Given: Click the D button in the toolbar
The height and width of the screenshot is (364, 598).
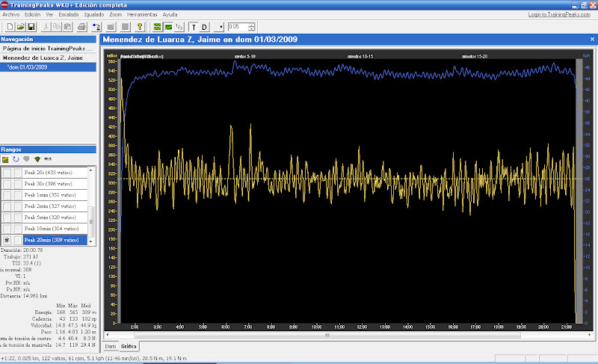Looking at the screenshot, I should tap(205, 27).
